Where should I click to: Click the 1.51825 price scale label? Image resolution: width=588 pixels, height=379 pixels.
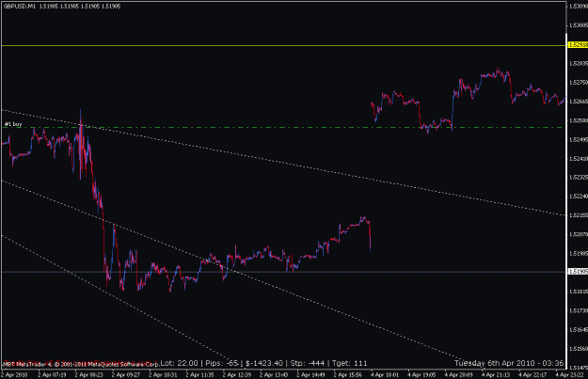[579, 292]
